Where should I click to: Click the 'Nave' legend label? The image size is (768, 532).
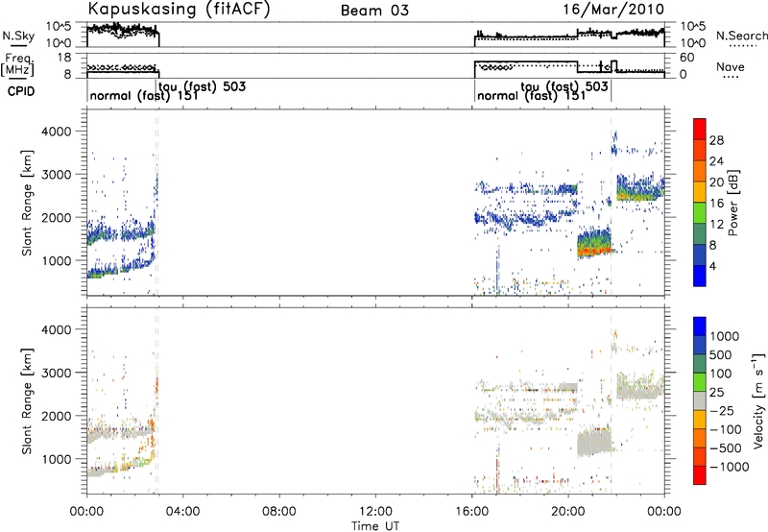click(x=731, y=67)
